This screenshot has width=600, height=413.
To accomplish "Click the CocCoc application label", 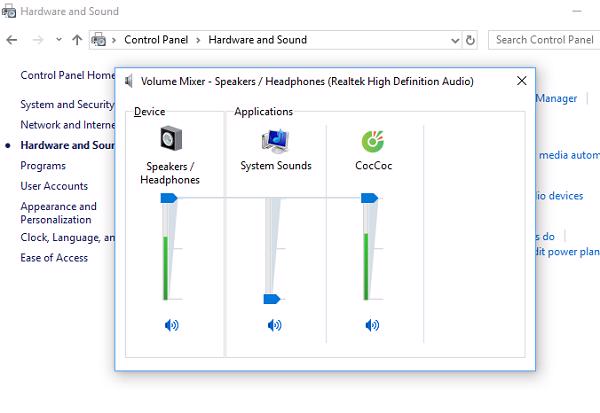I will coord(373,165).
